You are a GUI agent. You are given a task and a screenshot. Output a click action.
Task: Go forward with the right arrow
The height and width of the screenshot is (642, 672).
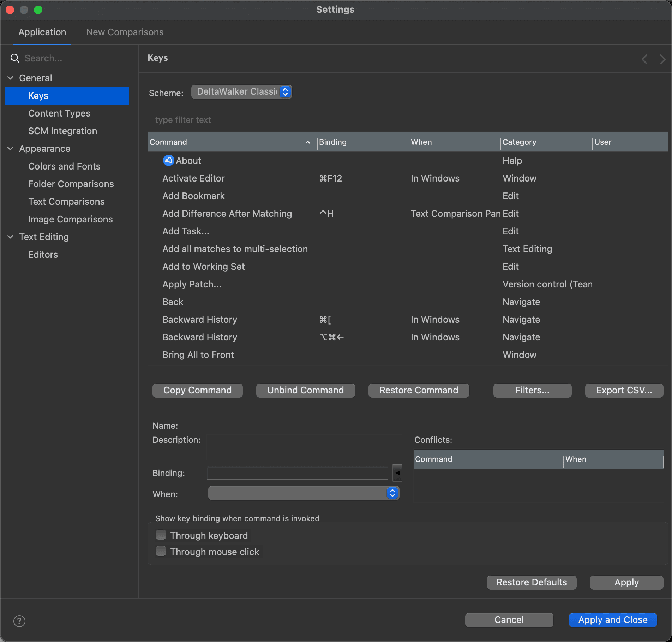pyautogui.click(x=662, y=59)
